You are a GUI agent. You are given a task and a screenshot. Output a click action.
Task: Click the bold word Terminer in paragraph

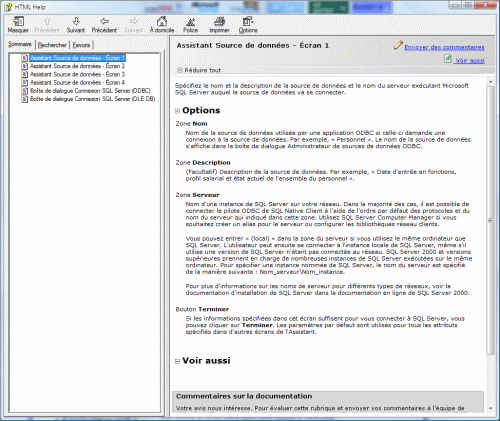[x=258, y=325]
